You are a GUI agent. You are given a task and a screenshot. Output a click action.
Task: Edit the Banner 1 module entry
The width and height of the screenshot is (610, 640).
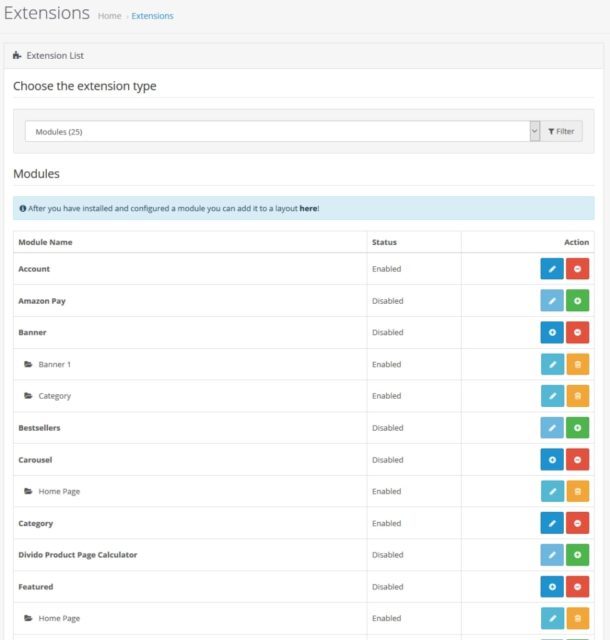[x=552, y=365]
